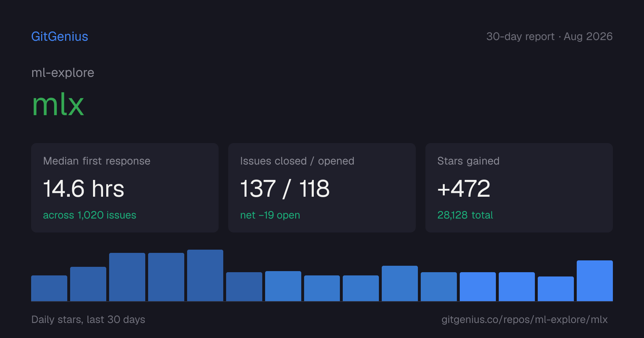Screen dimensions: 644x338
Task: Click "across 1,020 issues" subtext
Action: [89, 215]
